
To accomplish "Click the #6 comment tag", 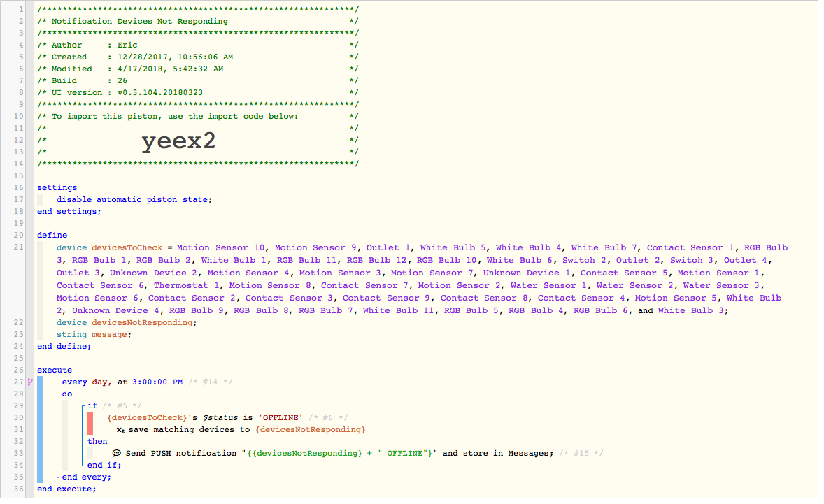I will point(328,418).
